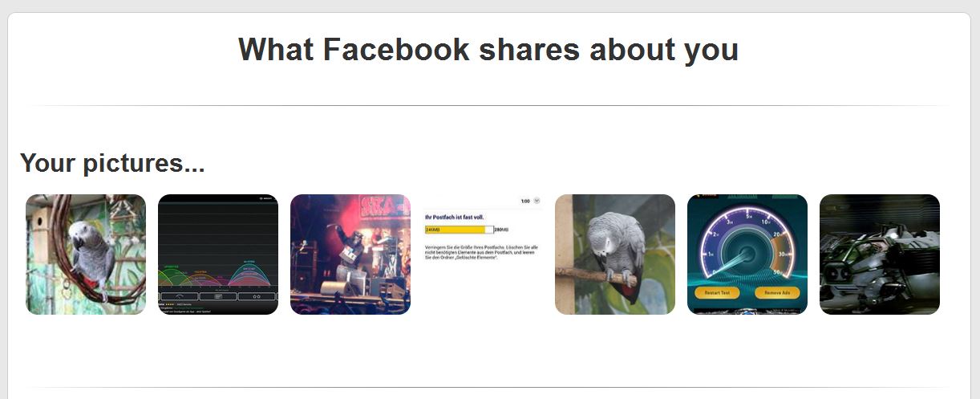
Task: Open the Wi-Fi channel graph screenshot
Action: [x=218, y=254]
